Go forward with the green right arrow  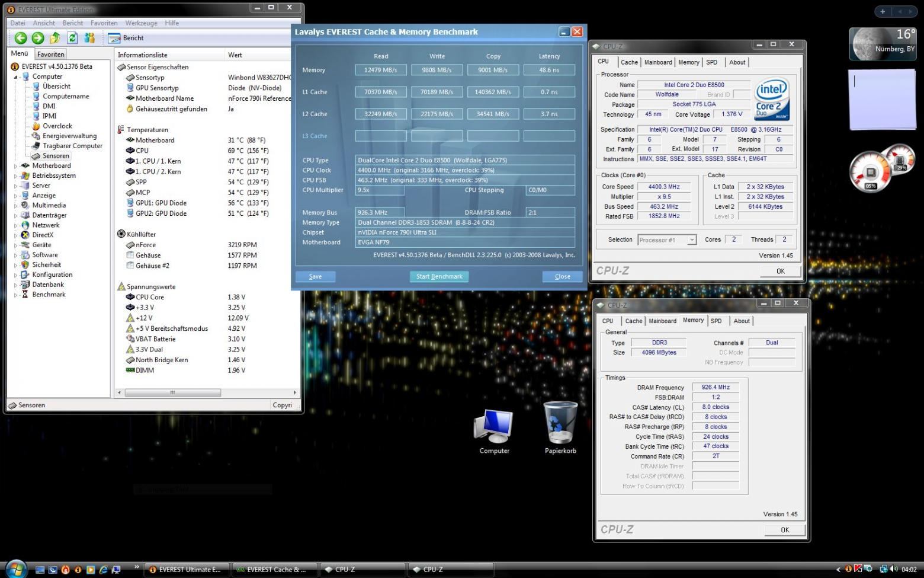click(38, 38)
